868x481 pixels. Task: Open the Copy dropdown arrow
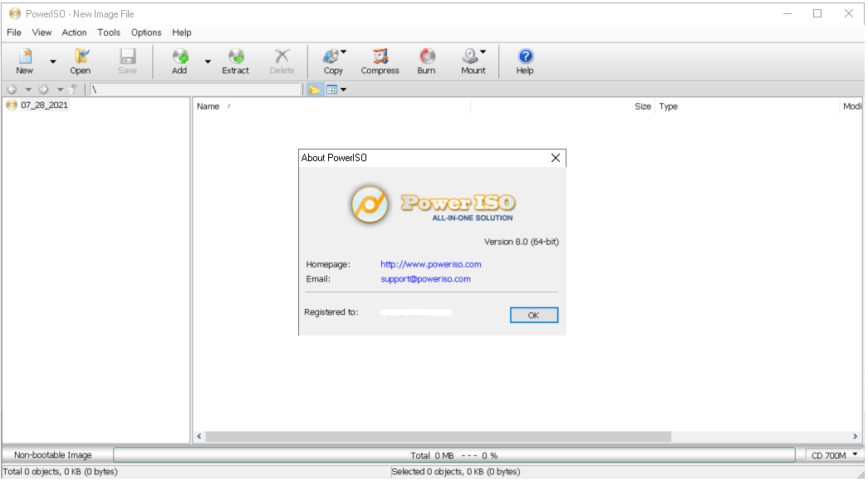[344, 52]
